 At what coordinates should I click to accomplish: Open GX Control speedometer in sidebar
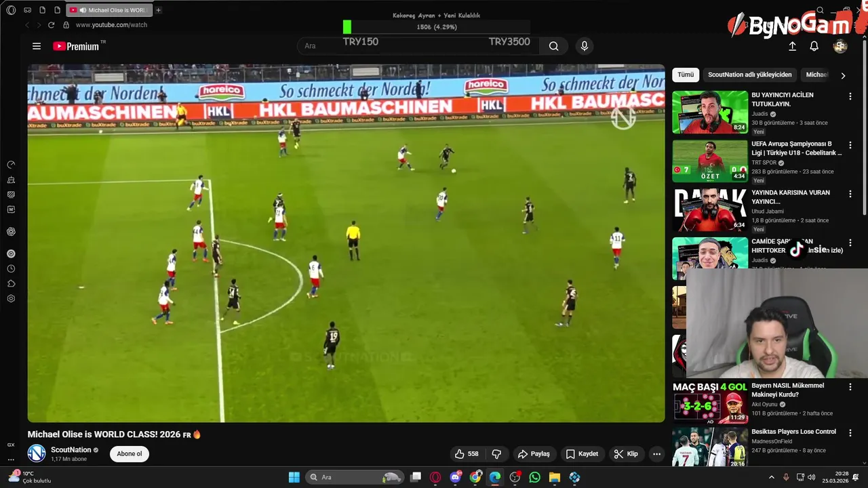[11, 165]
